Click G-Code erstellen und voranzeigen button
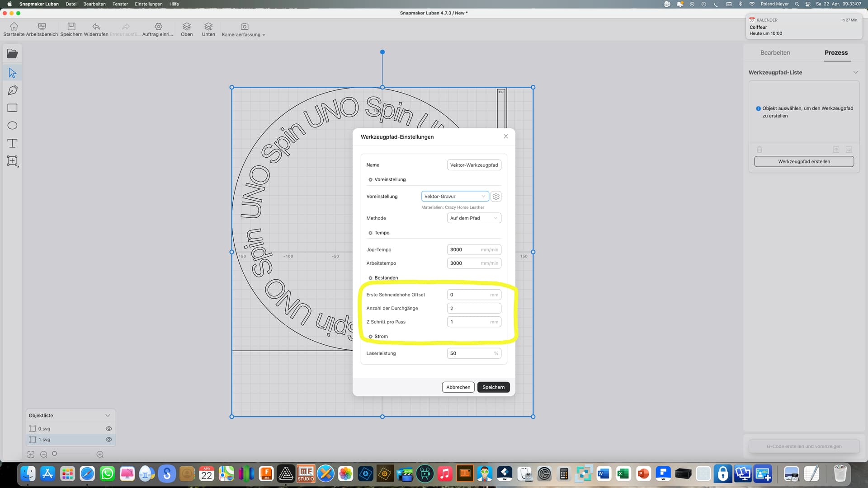Viewport: 868px width, 488px height. (x=804, y=446)
